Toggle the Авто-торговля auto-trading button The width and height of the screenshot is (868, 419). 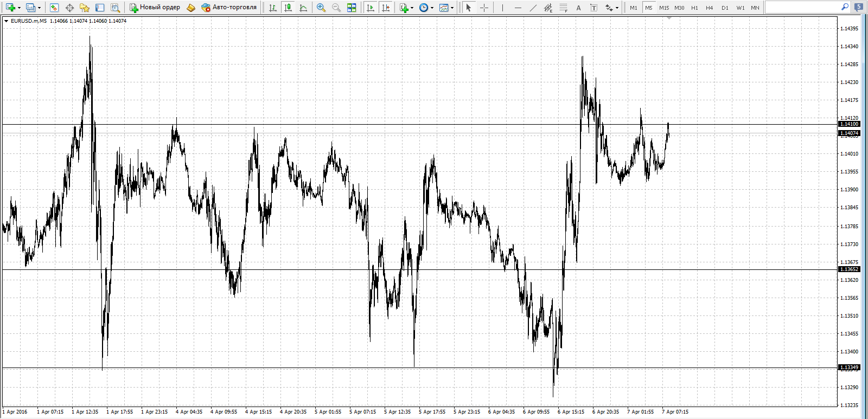(229, 8)
